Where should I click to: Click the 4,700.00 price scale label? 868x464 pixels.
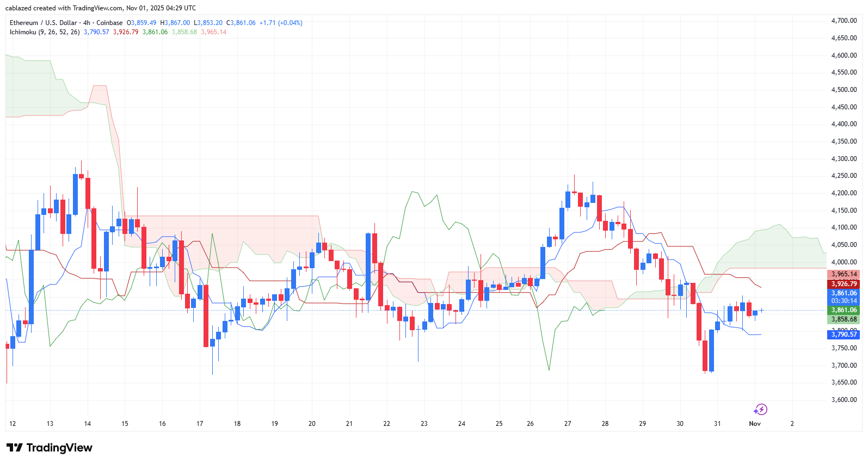click(x=844, y=21)
